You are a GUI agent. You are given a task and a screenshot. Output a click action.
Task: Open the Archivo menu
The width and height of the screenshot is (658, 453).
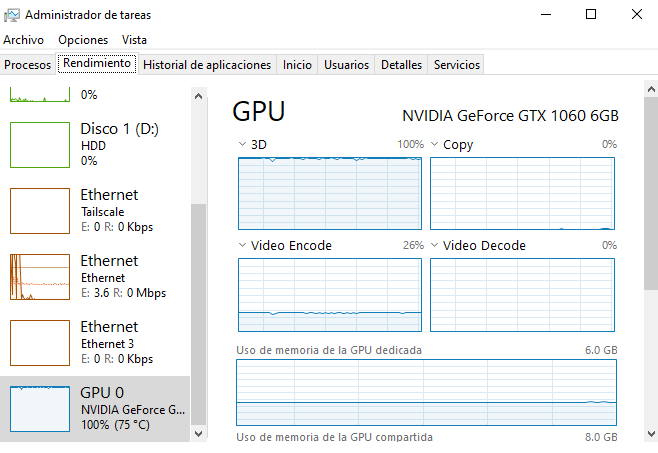click(x=24, y=40)
